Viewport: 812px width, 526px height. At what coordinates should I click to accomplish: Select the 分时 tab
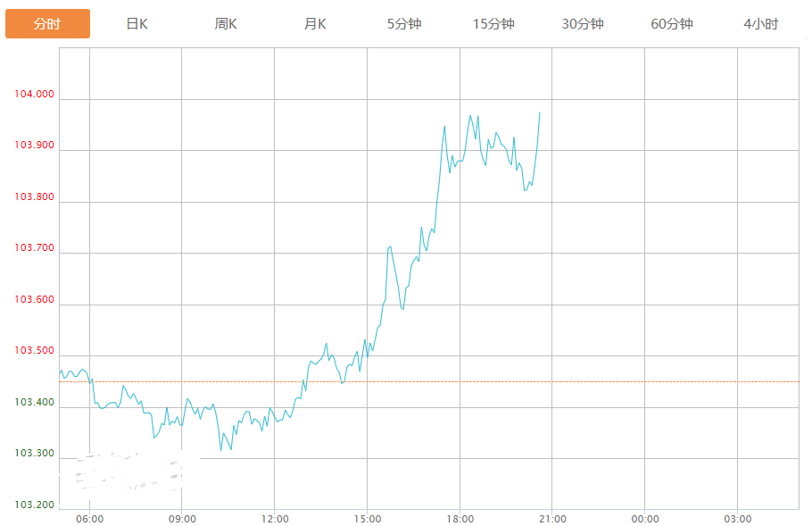point(47,24)
